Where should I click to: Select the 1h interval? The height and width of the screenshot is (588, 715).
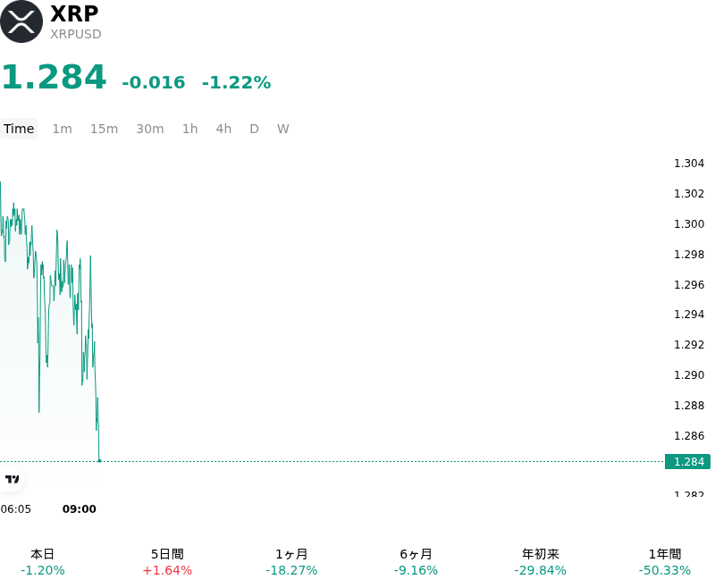point(190,129)
